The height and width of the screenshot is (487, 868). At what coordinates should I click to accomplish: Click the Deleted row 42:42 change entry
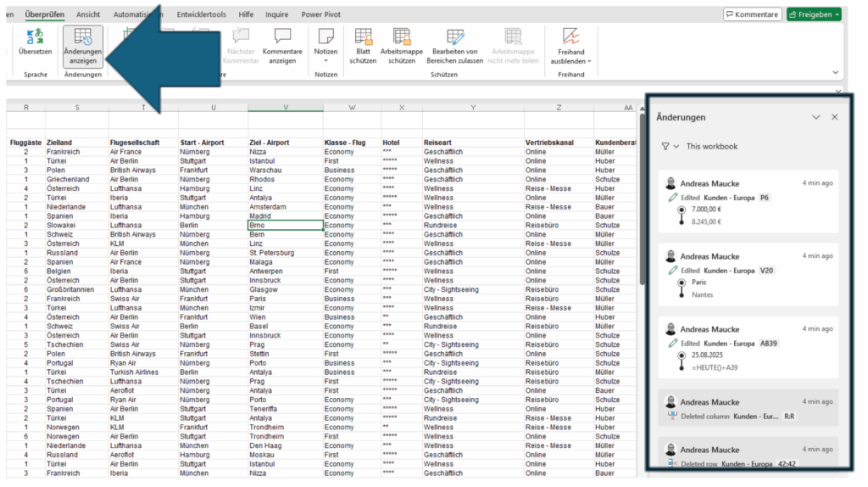click(748, 454)
